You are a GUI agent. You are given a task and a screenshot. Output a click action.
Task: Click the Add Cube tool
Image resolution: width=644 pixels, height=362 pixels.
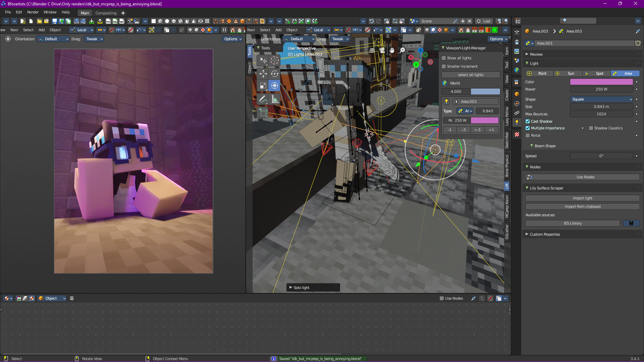263,113
